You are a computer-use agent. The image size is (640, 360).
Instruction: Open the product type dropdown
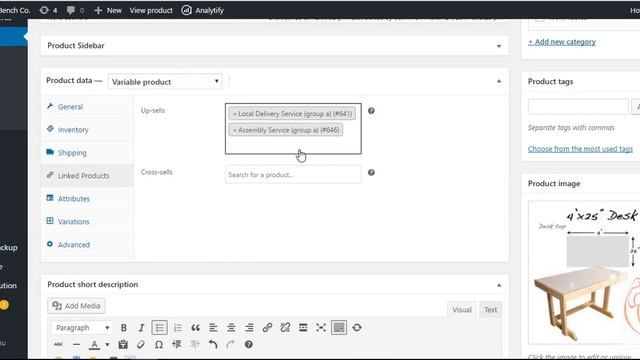(x=165, y=82)
